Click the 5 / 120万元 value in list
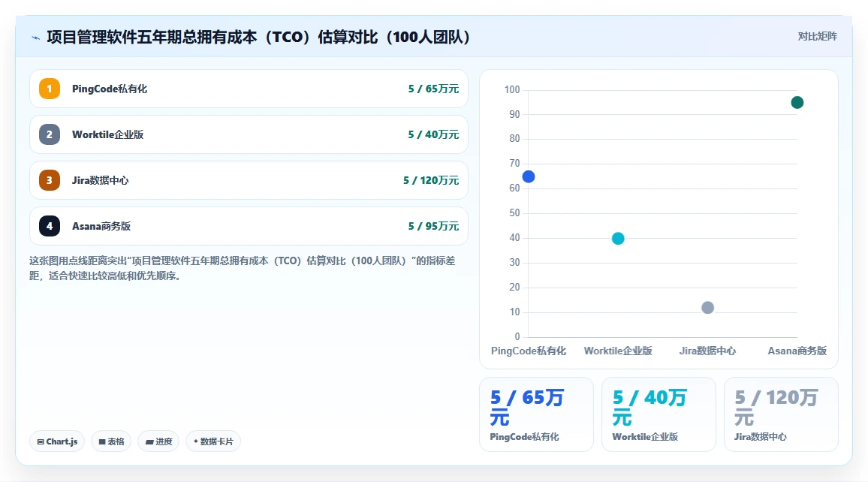The width and height of the screenshot is (868, 482). 431,180
